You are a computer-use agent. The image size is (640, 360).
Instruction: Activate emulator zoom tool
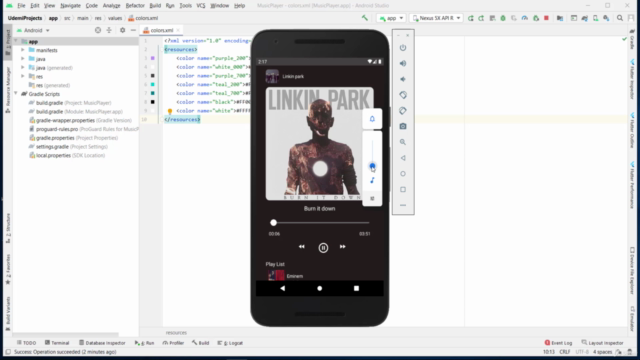[403, 142]
